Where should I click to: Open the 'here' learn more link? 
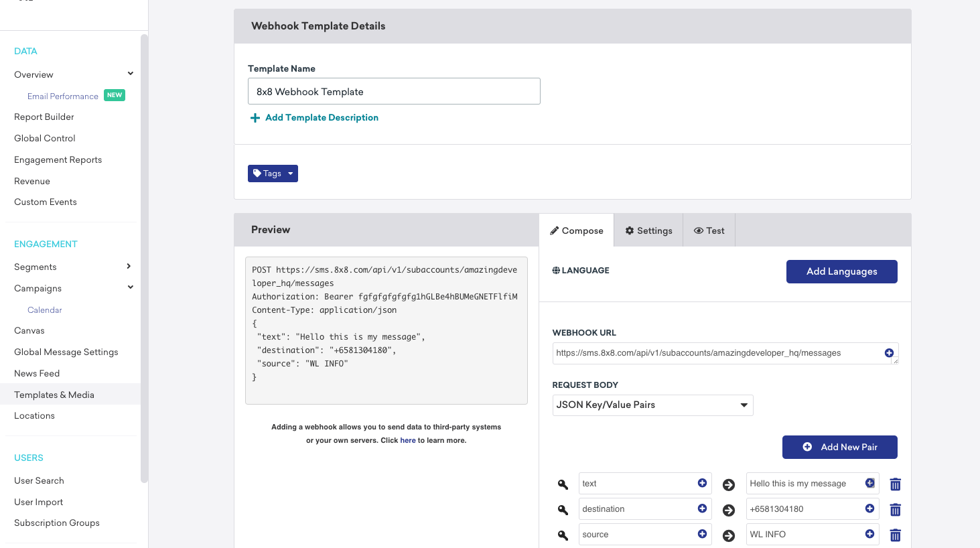(408, 441)
